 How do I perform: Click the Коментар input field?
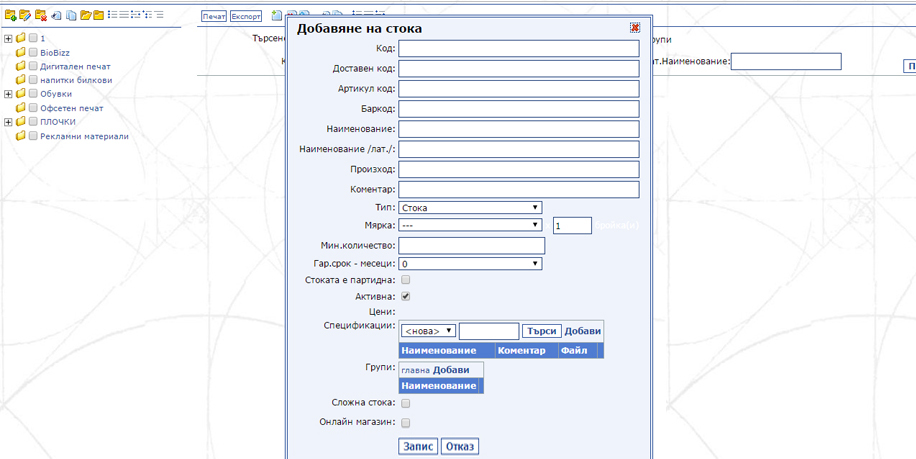pyautogui.click(x=519, y=189)
